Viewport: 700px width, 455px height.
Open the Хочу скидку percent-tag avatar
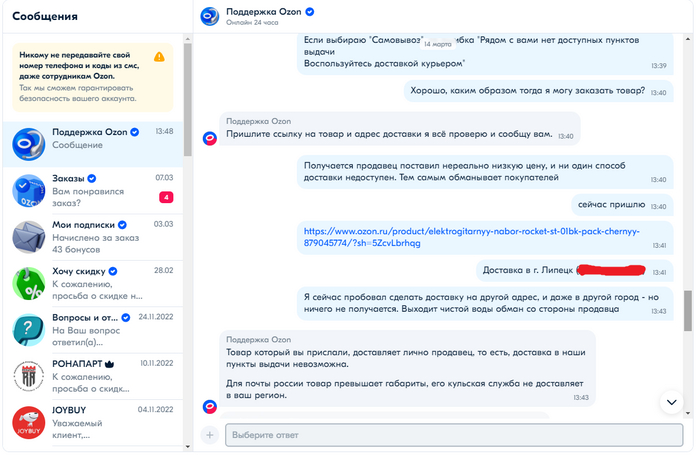pos(29,284)
